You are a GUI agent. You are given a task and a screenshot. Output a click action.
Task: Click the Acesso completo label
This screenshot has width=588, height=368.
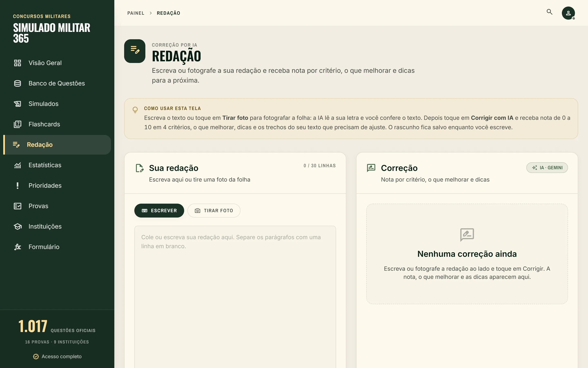click(x=61, y=357)
